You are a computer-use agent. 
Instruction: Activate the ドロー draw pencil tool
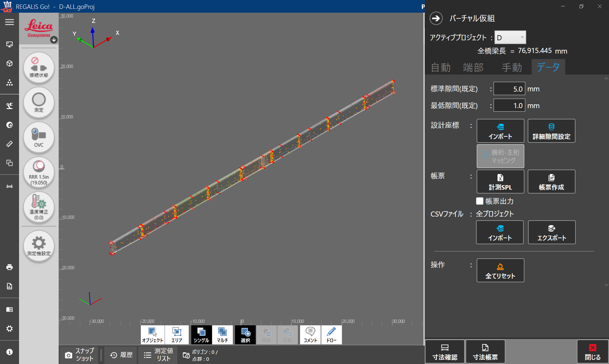pyautogui.click(x=331, y=335)
